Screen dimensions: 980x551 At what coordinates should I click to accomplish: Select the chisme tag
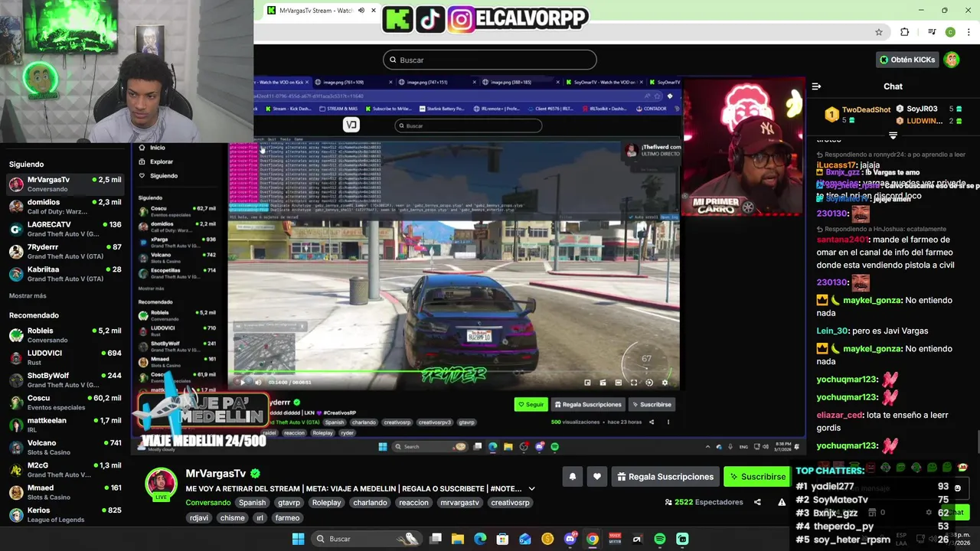coord(232,518)
